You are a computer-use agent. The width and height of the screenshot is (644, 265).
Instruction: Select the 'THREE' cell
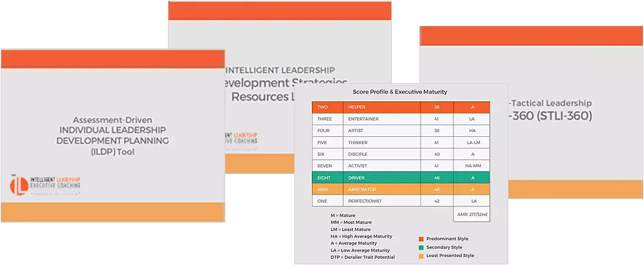tap(327, 119)
